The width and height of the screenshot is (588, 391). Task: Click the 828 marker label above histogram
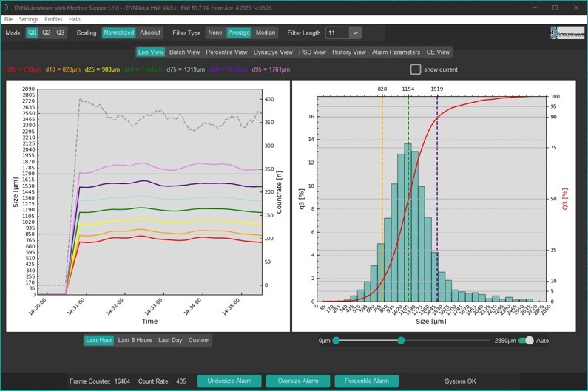382,89
